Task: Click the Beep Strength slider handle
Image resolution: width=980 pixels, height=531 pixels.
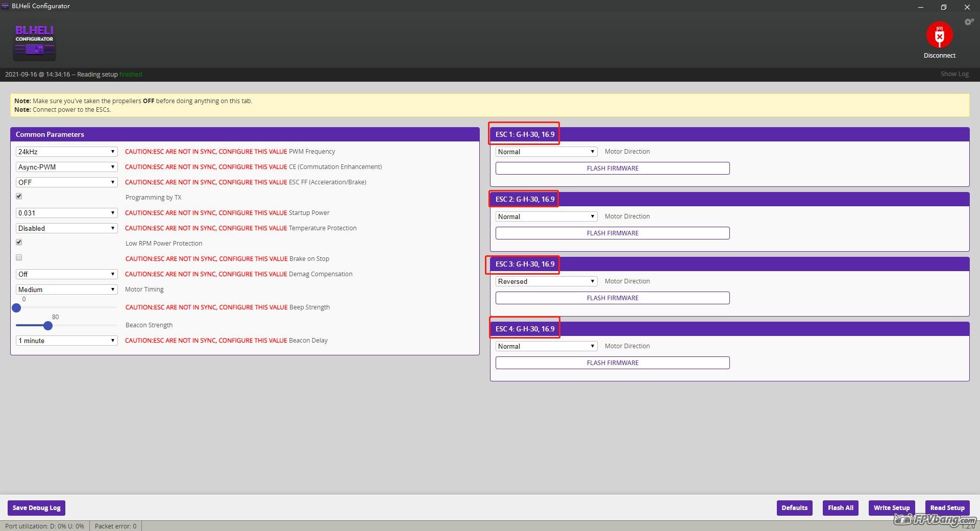Action: click(16, 307)
